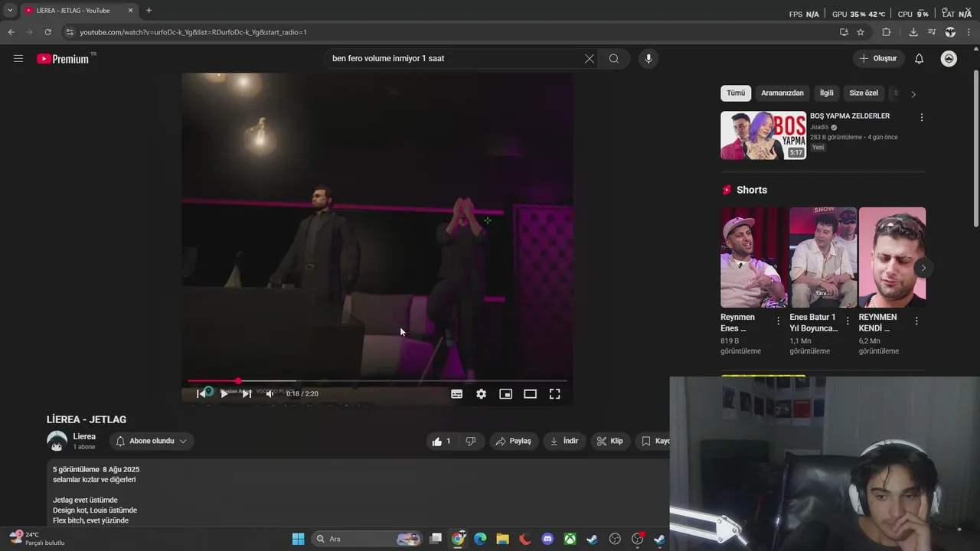Open options for BOŞ YAPMA ZELDERLER video
Image resolution: width=980 pixels, height=551 pixels.
[x=922, y=117]
